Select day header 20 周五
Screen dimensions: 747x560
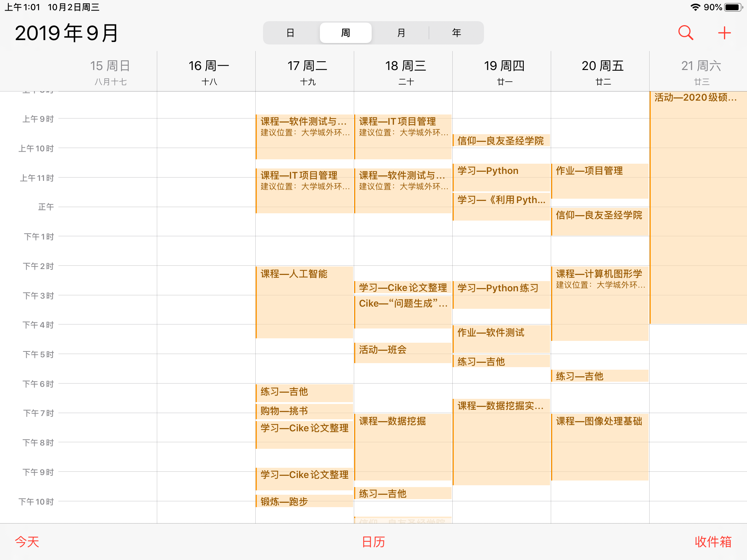[603, 72]
